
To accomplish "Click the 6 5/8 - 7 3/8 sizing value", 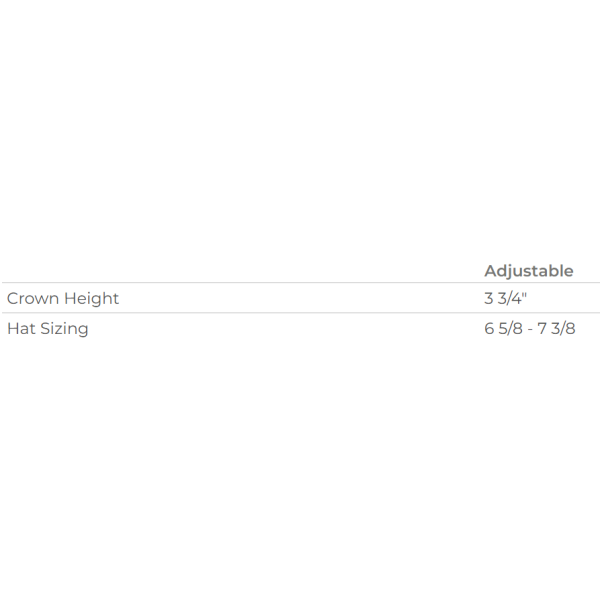I will click(530, 328).
